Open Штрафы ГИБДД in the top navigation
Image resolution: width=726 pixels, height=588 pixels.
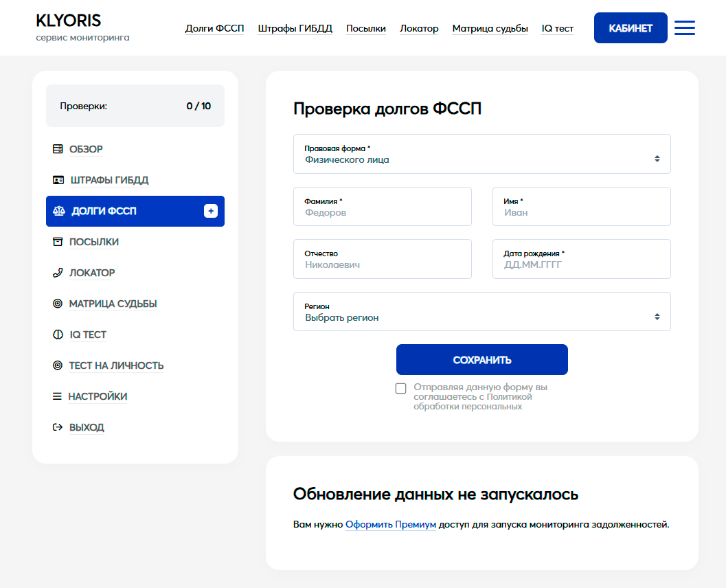(295, 28)
